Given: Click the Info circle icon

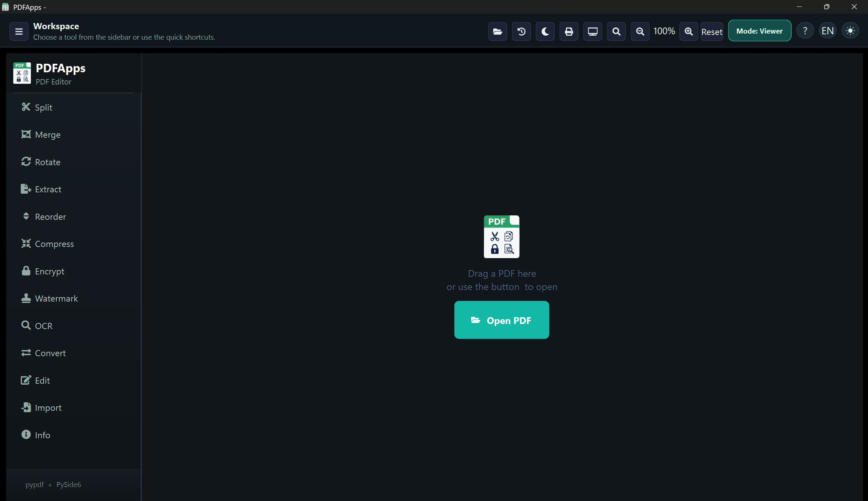Looking at the screenshot, I should (x=26, y=434).
